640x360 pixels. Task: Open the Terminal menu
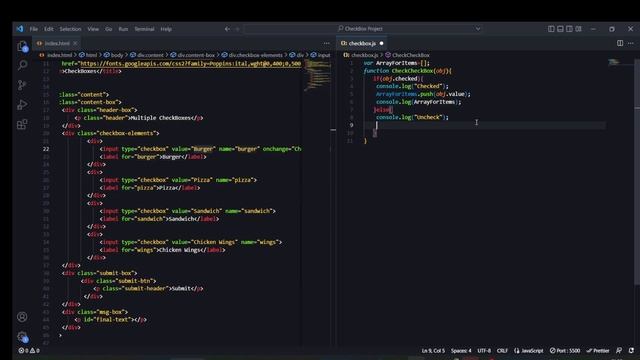tap(144, 29)
